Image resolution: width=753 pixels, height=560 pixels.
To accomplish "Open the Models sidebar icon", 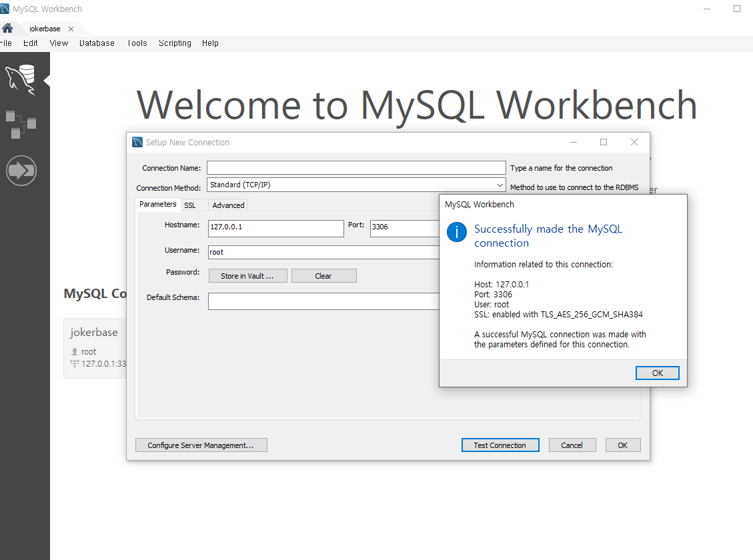I will point(21,124).
